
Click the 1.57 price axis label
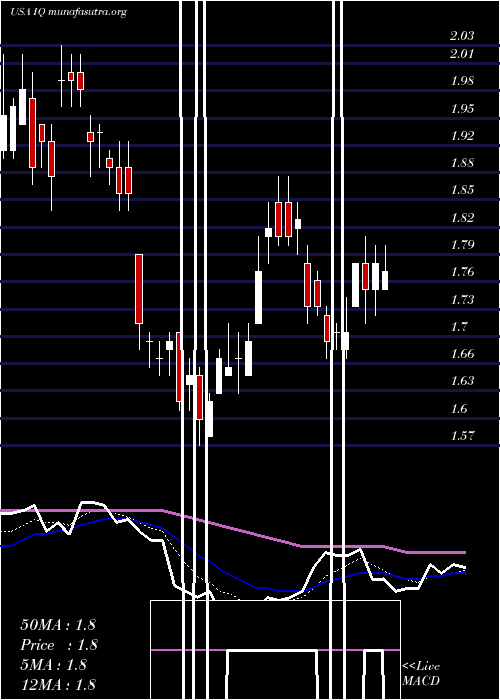[462, 436]
